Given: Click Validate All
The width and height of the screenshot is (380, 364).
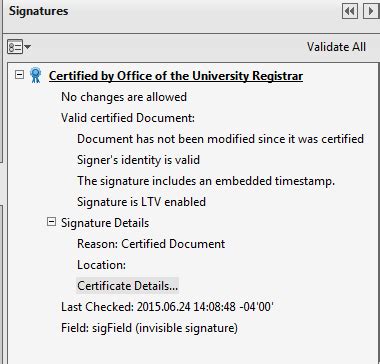Looking at the screenshot, I should pyautogui.click(x=336, y=47).
